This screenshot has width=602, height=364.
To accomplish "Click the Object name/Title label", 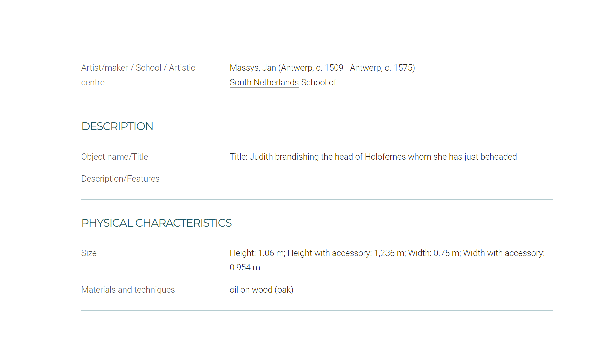I will pyautogui.click(x=114, y=157).
